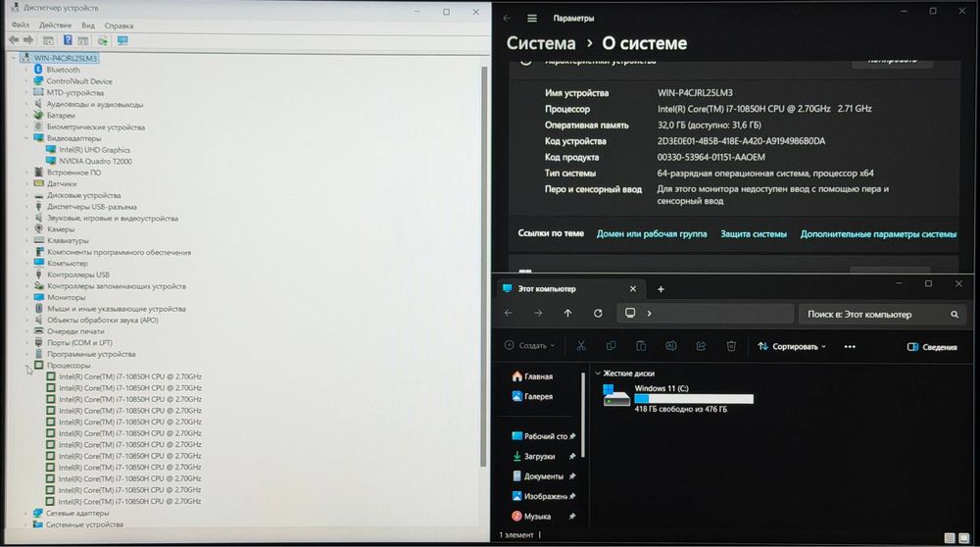Expand the Bluetooth branch arrow
The width and height of the screenshot is (980, 547).
pos(26,70)
